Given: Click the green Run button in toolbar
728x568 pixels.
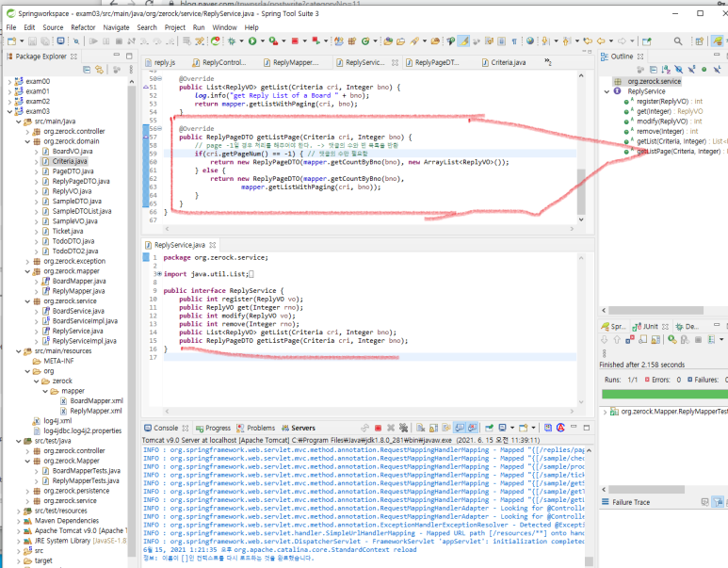Looking at the screenshot, I should tap(252, 41).
